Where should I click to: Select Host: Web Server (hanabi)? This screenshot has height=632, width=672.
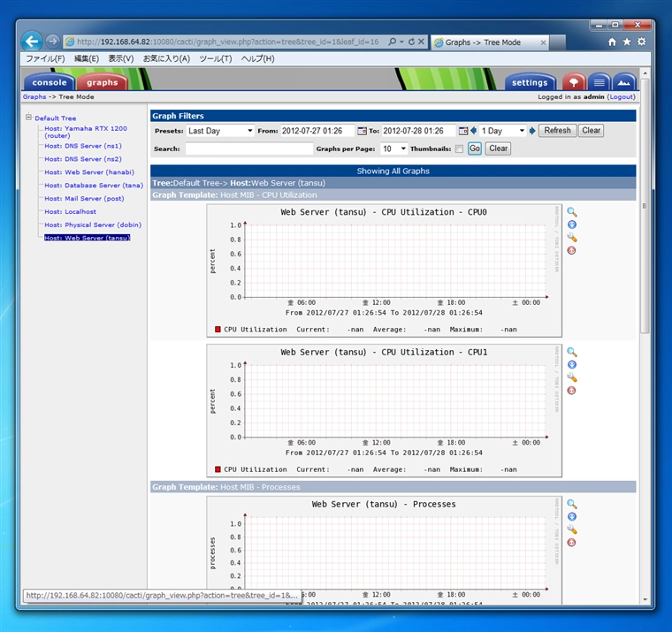click(x=89, y=172)
